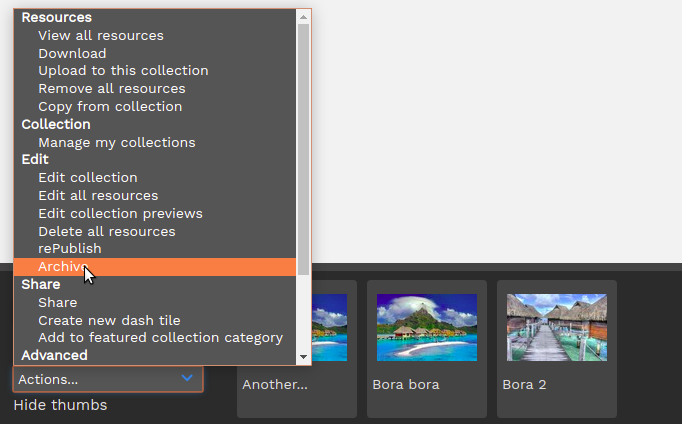Screen dimensions: 682x424
Task: Select Edit collection previews
Action: [120, 213]
